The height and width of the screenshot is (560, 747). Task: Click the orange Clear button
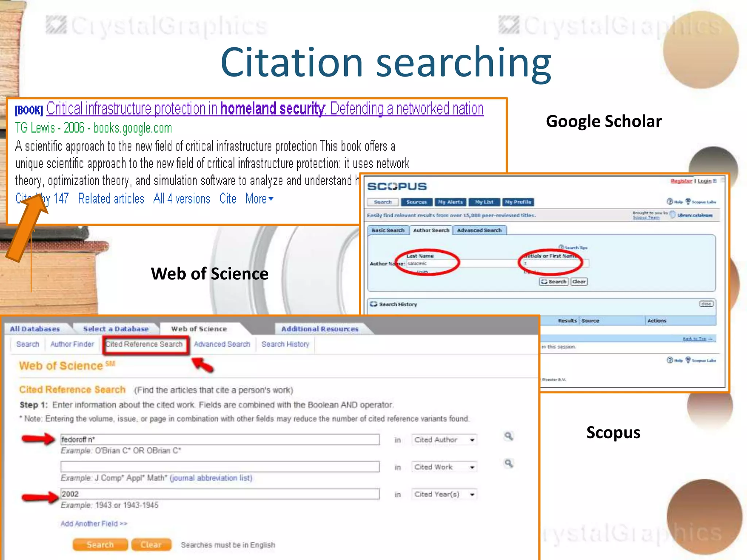(151, 545)
